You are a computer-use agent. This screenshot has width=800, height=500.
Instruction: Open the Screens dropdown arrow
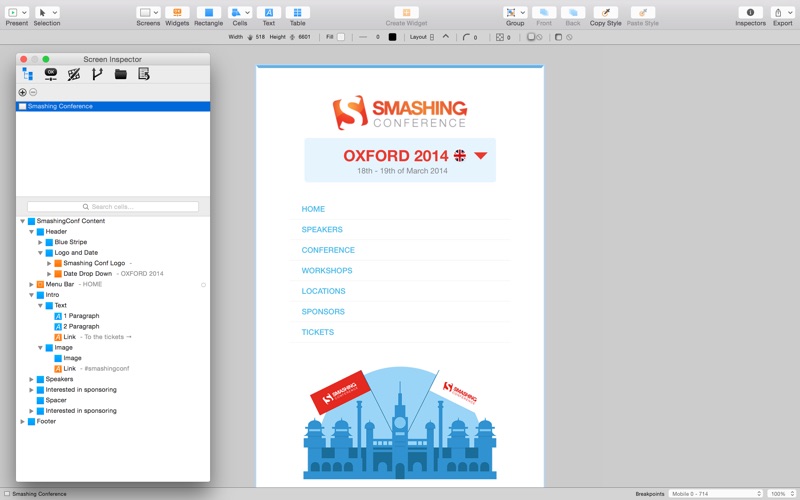(x=156, y=12)
